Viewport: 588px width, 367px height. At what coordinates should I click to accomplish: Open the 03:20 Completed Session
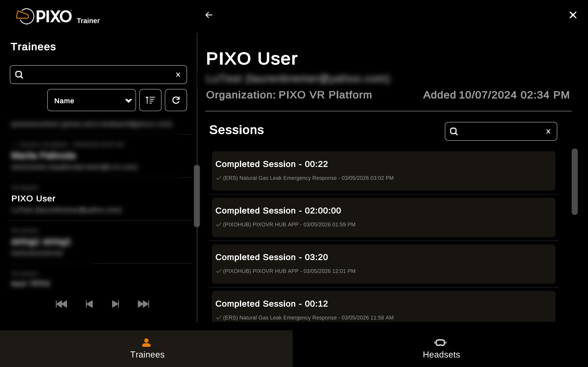[383, 264]
